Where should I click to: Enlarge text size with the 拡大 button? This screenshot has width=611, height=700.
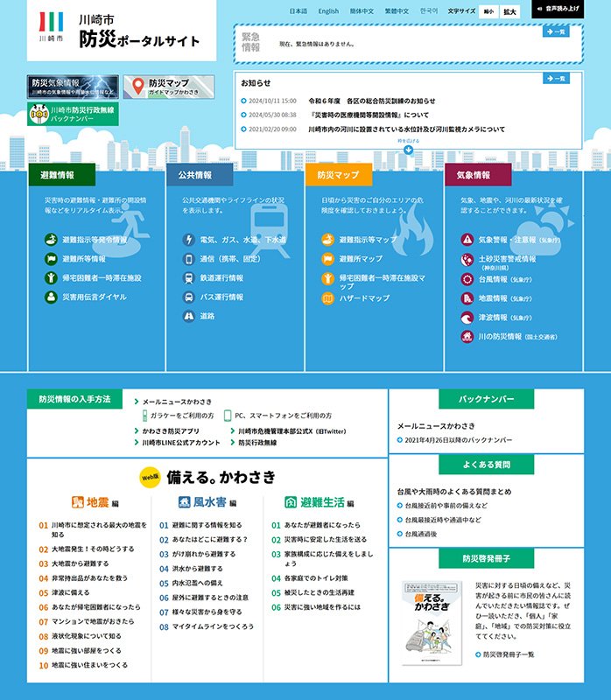509,11
